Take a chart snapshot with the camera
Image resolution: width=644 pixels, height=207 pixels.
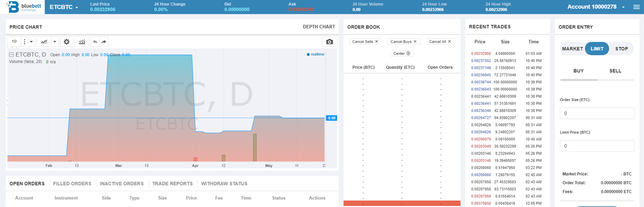click(x=330, y=41)
